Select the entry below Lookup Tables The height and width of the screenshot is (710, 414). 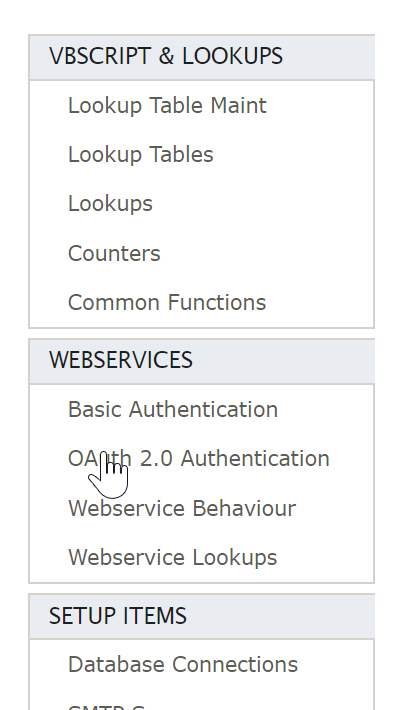(110, 204)
